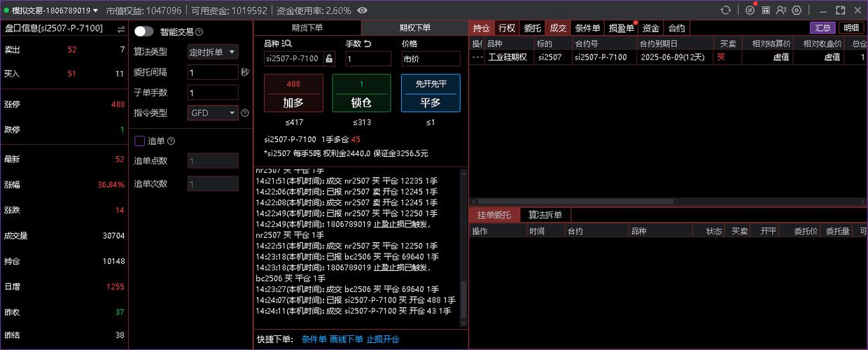Switch to 损盈单 tab

pos(622,28)
